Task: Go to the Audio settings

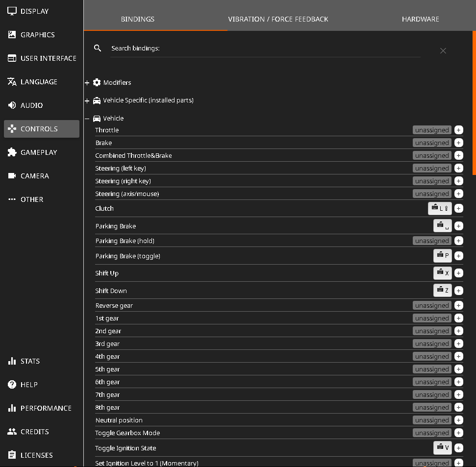Action: click(x=31, y=105)
